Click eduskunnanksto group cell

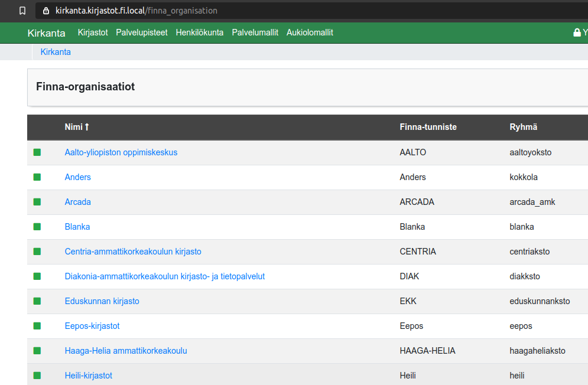pyautogui.click(x=540, y=301)
